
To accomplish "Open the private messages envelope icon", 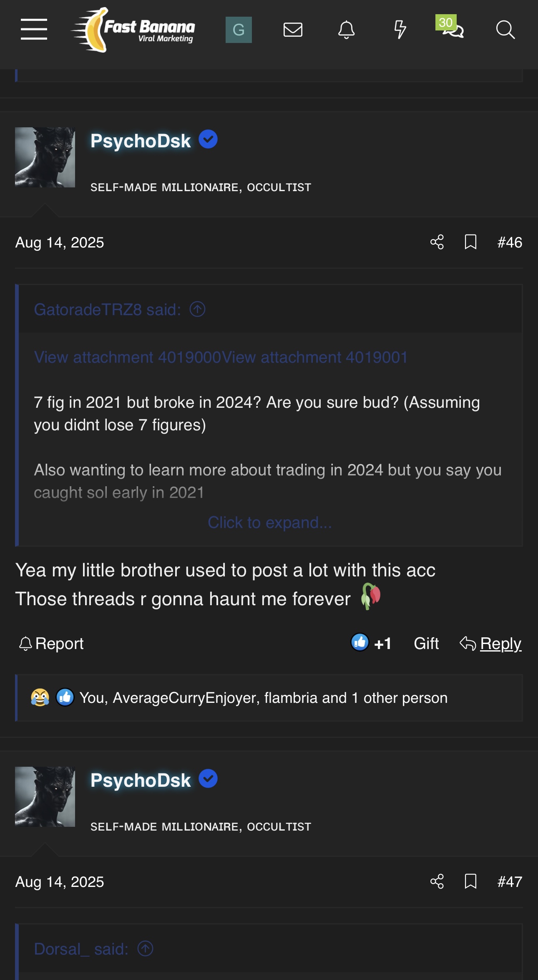I will coord(293,30).
